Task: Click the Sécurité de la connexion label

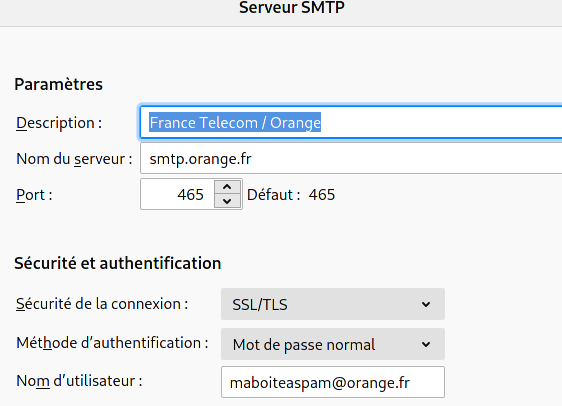Action: point(102,304)
